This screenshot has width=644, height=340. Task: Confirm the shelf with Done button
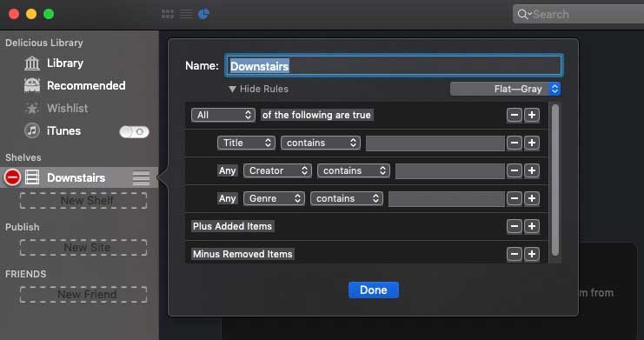[x=374, y=290]
